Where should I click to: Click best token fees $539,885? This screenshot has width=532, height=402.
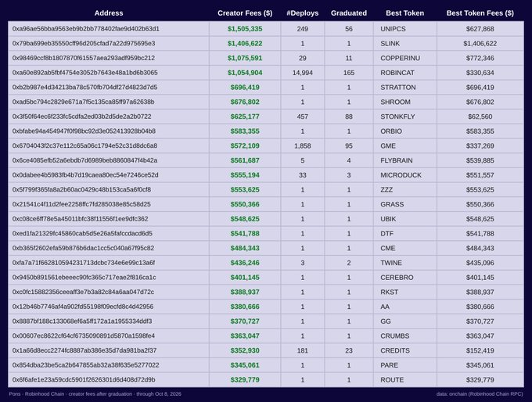point(480,160)
